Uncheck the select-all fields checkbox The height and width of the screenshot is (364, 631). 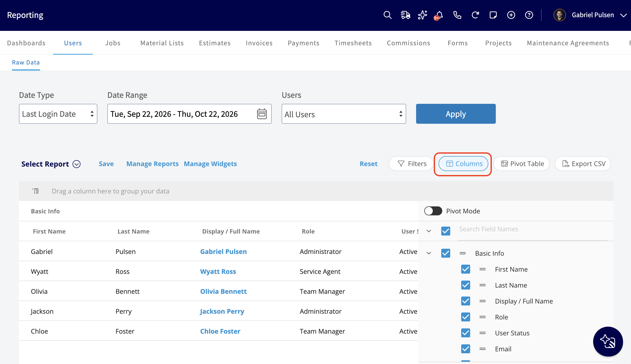445,231
